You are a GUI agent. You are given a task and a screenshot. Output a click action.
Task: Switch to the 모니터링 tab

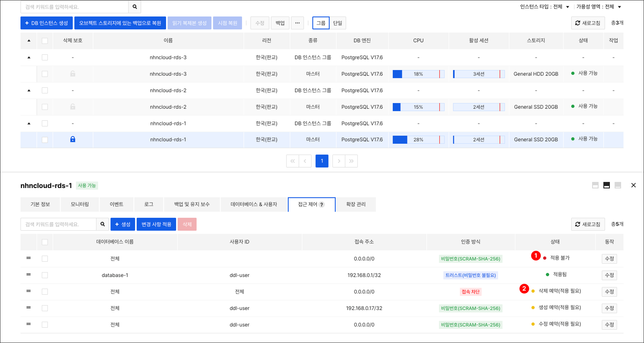80,205
